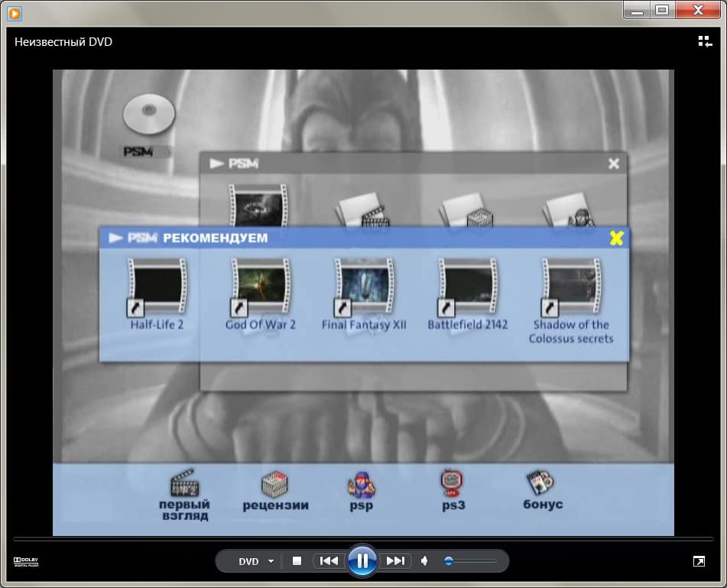Open the Final Fantasy XII video clip
The height and width of the screenshot is (588, 727).
coord(364,295)
